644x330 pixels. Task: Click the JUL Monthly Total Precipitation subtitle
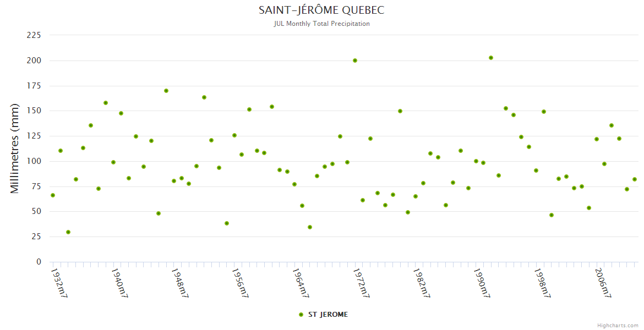point(321,24)
